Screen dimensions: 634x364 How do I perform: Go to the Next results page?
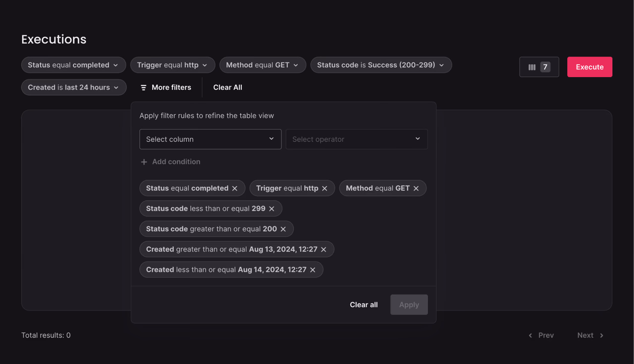click(x=590, y=335)
